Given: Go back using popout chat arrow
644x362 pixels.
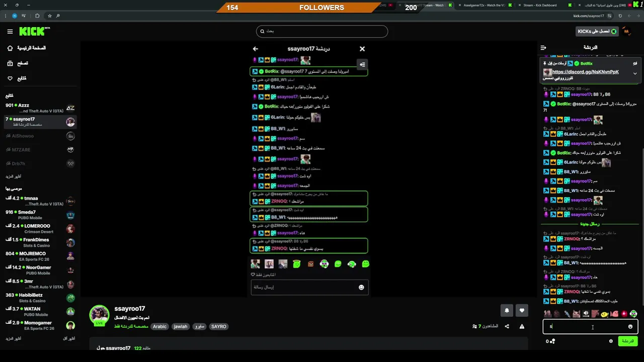Looking at the screenshot, I should pyautogui.click(x=255, y=49).
